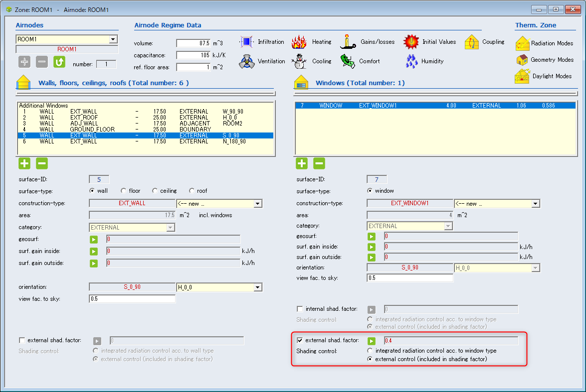This screenshot has height=392, width=586.
Task: Expand the ROOM1 airnode dropdown
Action: point(113,39)
